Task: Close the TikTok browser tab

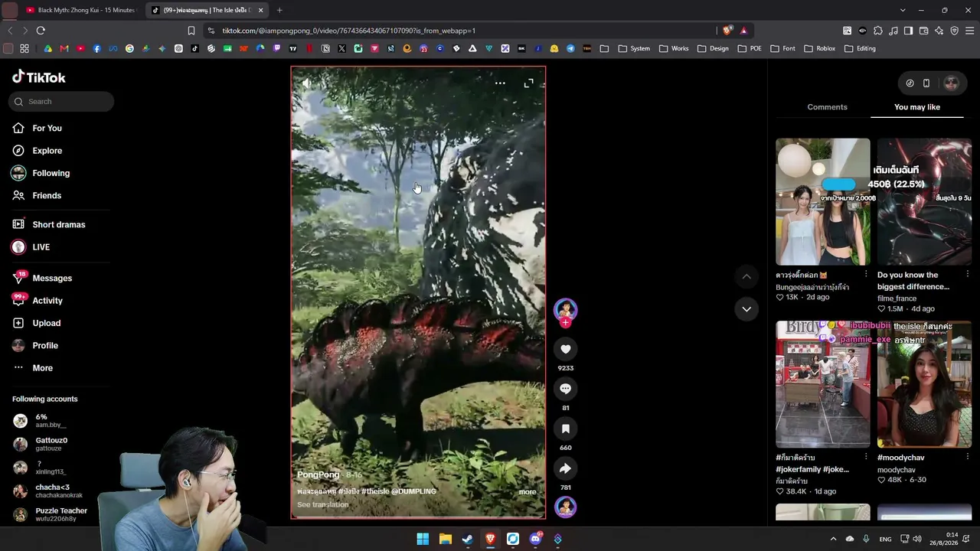Action: pos(260,10)
